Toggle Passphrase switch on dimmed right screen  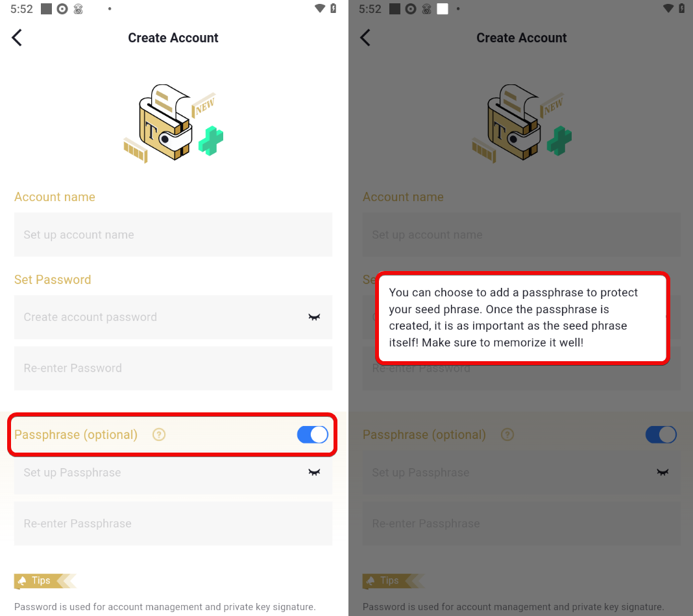661,434
